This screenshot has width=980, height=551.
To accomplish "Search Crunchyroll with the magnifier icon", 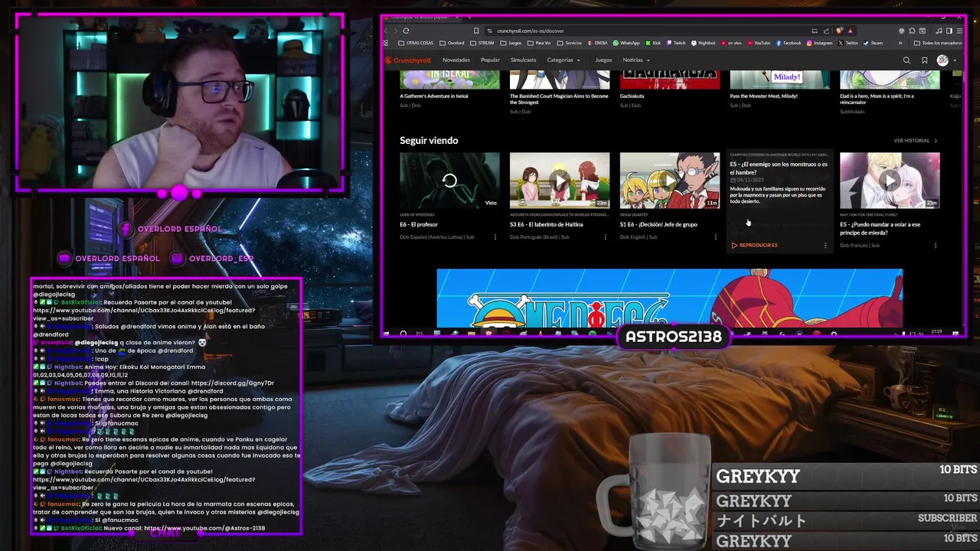I will (x=906, y=60).
